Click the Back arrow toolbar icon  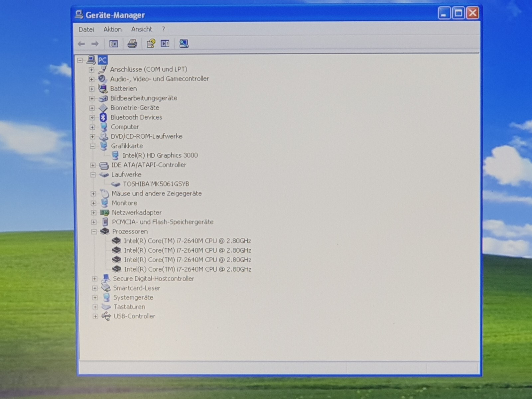point(81,44)
